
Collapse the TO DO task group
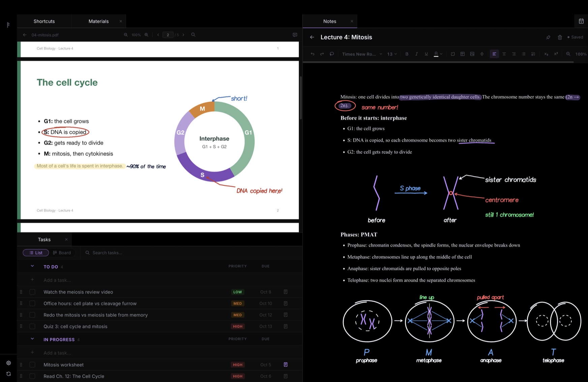tap(32, 266)
